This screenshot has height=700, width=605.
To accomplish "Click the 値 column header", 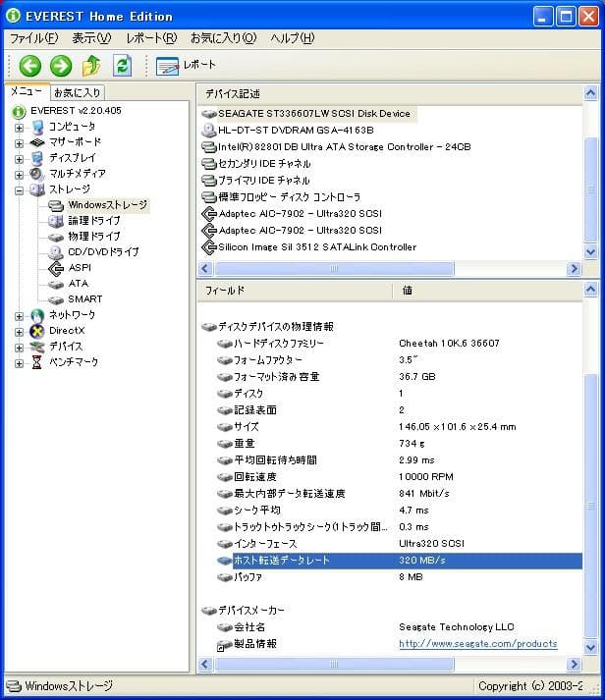I will (487, 291).
